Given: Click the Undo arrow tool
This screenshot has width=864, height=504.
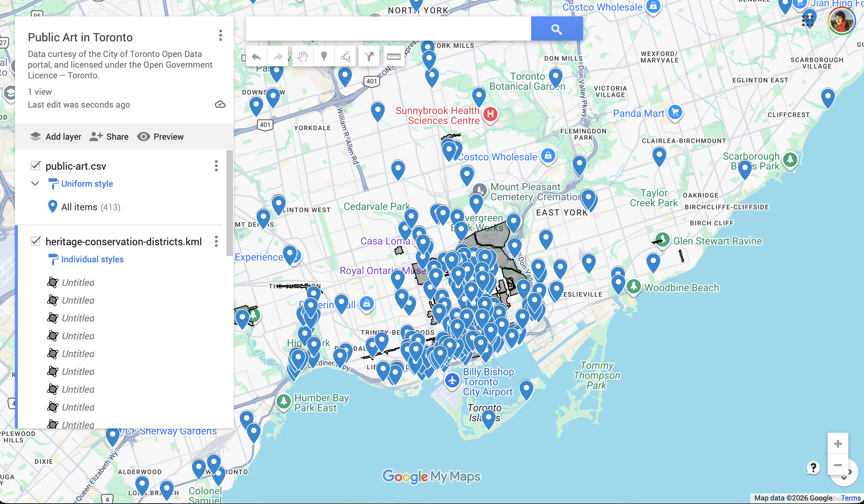Looking at the screenshot, I should pos(256,57).
